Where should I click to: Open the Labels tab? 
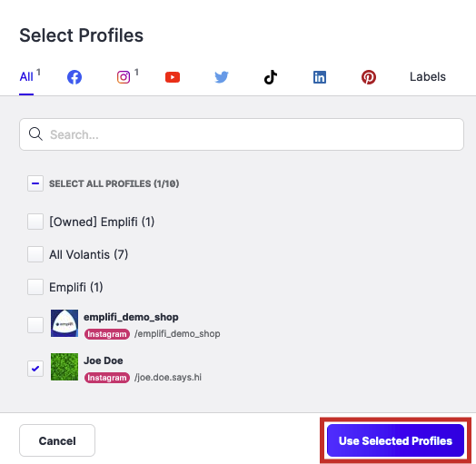click(x=428, y=77)
